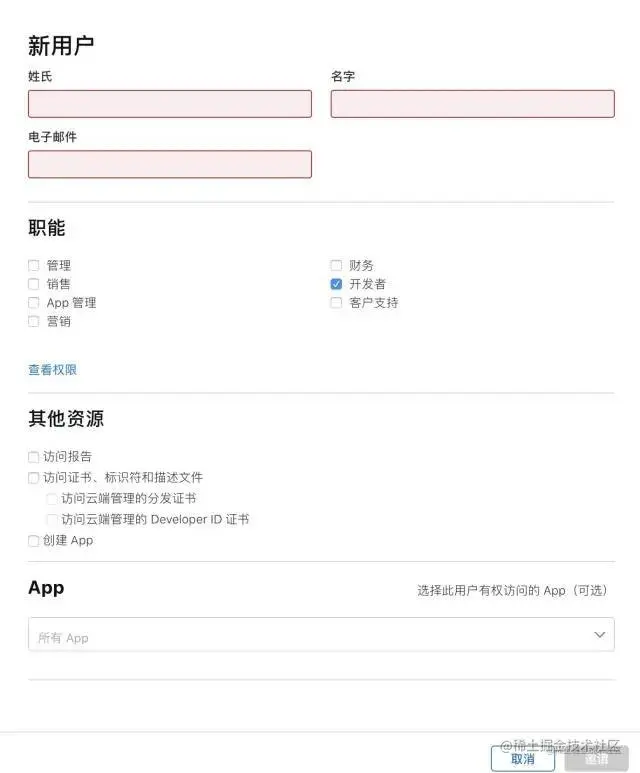The image size is (640, 773).
Task: Click the 取消 button
Action: click(523, 759)
